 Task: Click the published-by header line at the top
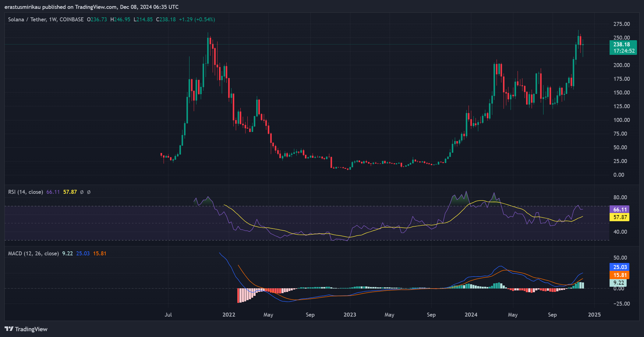point(91,7)
